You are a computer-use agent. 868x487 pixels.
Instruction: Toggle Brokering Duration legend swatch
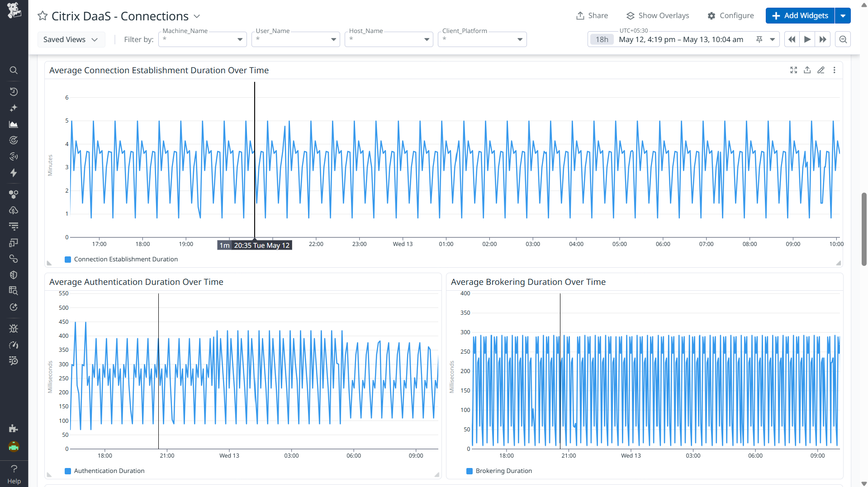point(470,471)
